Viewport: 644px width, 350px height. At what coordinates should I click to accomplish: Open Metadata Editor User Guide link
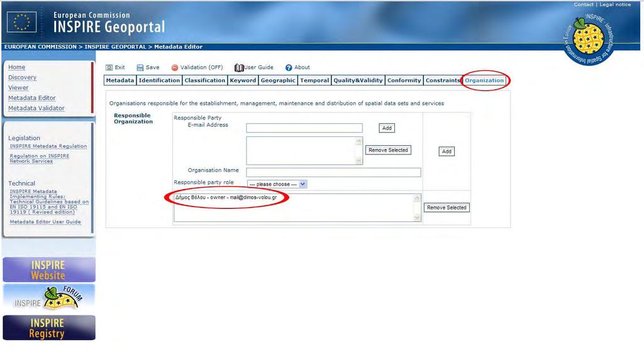point(45,222)
